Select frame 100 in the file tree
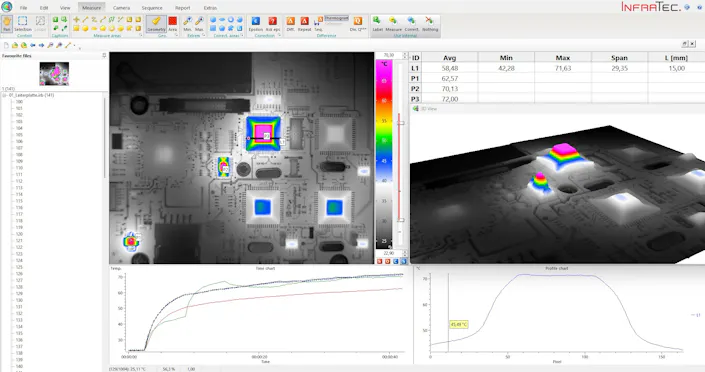The width and height of the screenshot is (705, 372). [x=19, y=102]
